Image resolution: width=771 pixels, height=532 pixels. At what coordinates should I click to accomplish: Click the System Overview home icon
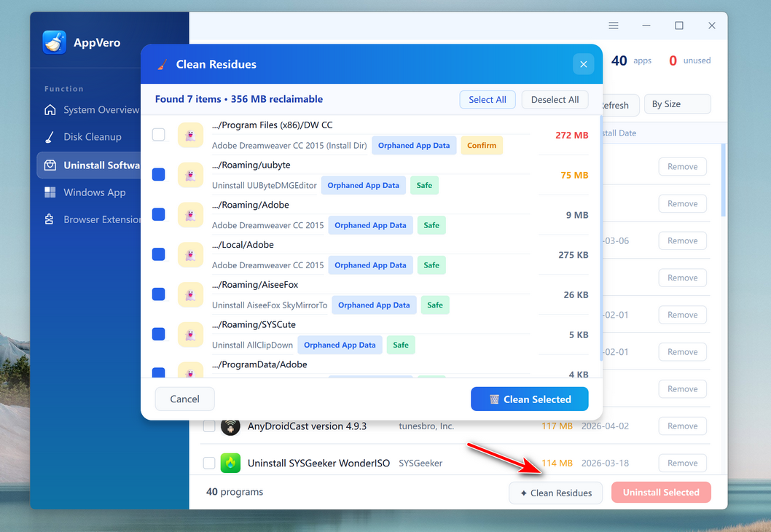click(50, 110)
